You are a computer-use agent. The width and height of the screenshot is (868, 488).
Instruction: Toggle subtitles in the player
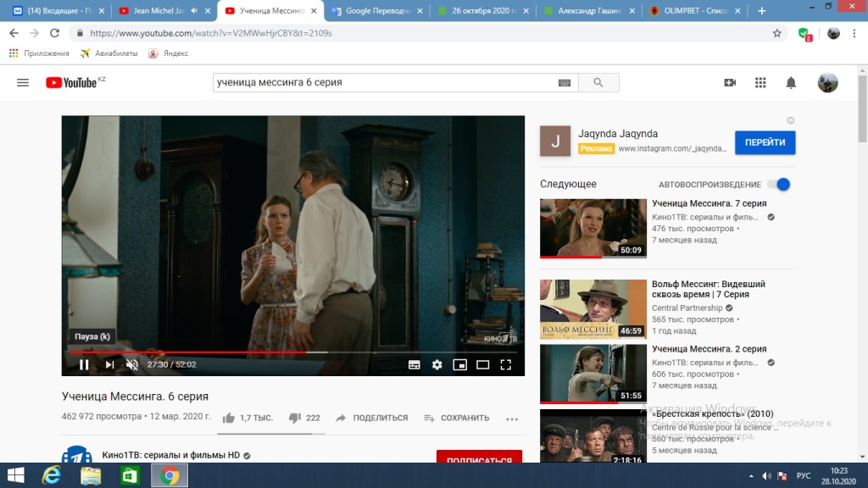tap(414, 364)
